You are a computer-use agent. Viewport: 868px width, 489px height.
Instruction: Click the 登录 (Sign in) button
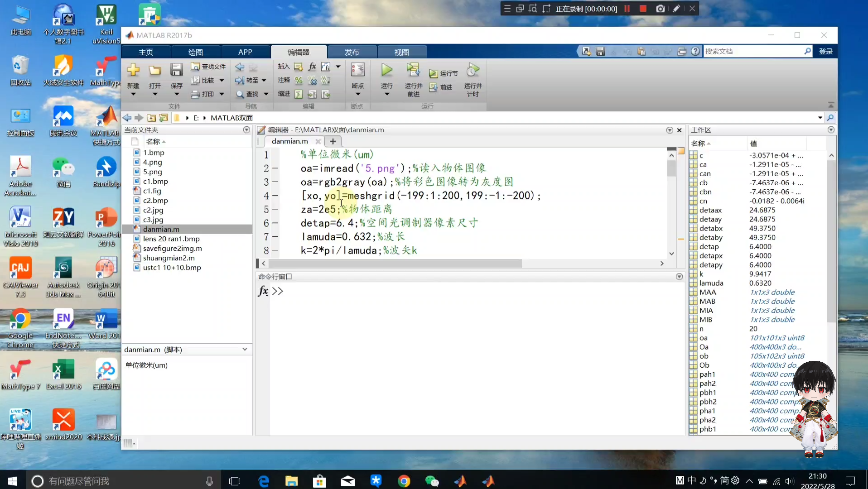coord(825,51)
